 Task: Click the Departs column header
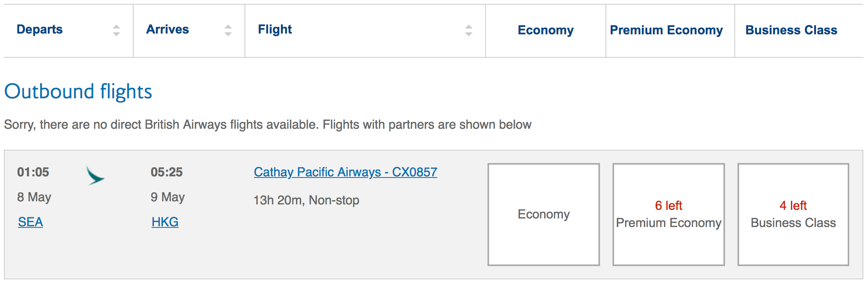click(x=39, y=30)
